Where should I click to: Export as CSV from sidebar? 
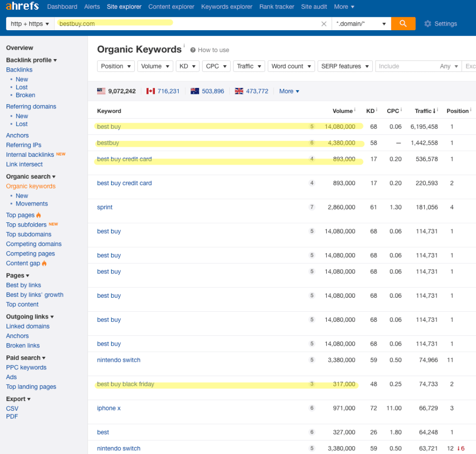12,408
